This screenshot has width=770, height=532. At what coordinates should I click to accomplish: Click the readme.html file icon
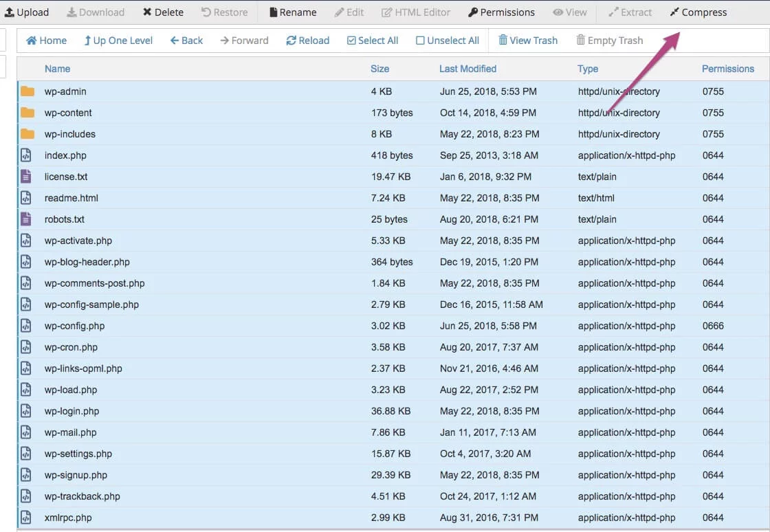click(x=26, y=198)
